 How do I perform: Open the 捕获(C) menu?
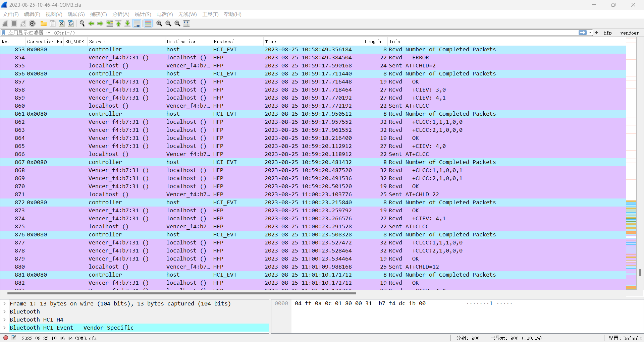tap(99, 14)
